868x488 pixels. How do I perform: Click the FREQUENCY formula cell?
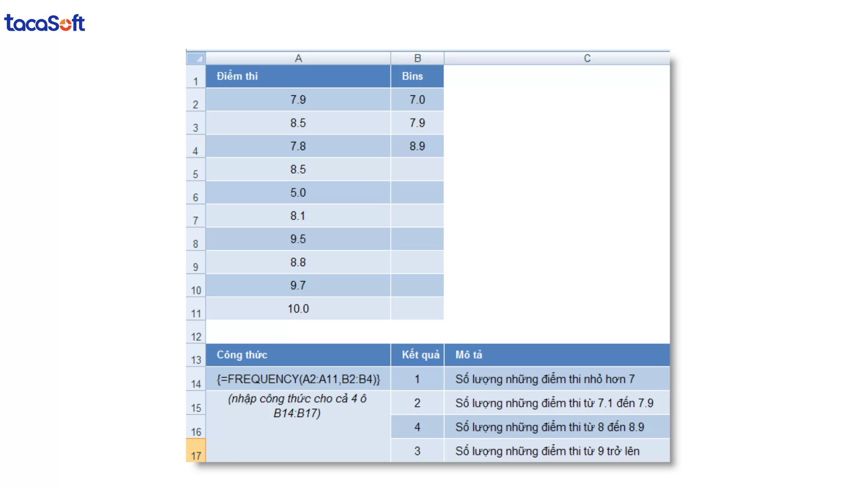(x=298, y=380)
